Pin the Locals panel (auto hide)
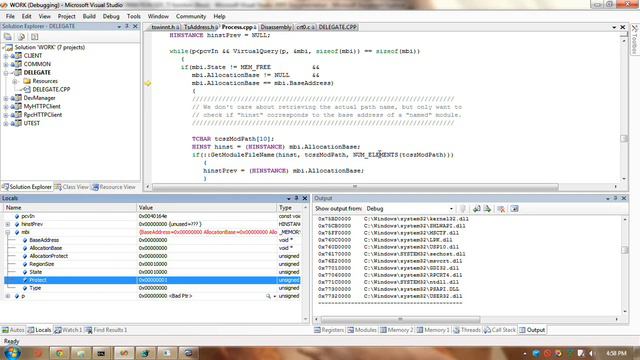This screenshot has height=360, width=640. click(x=296, y=198)
